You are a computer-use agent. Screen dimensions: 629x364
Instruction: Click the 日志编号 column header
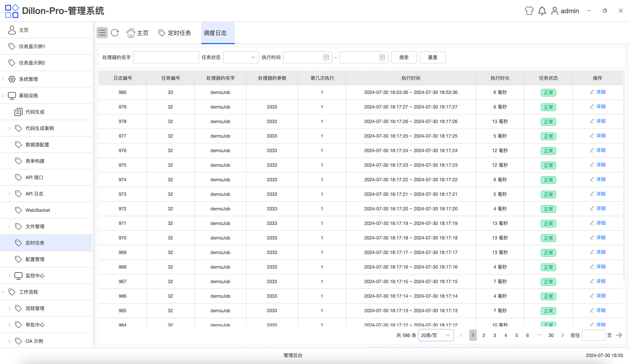point(123,78)
